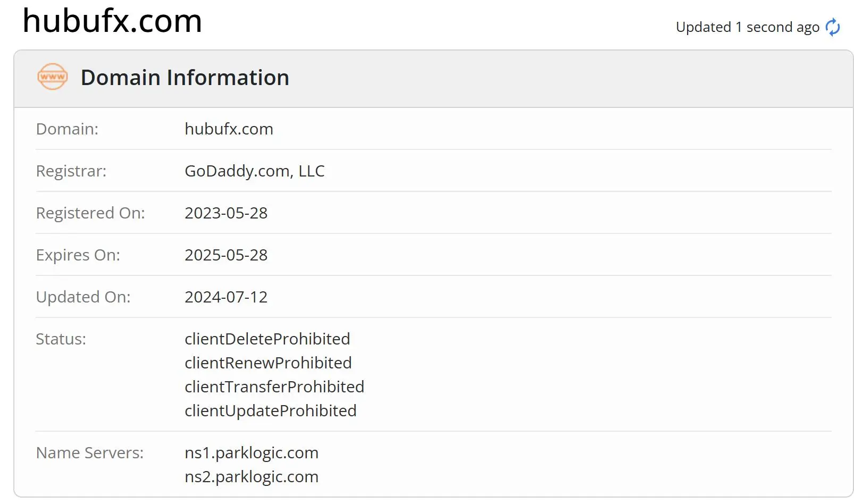Click the hubufx.com page title
The height and width of the screenshot is (504, 854).
click(x=112, y=21)
